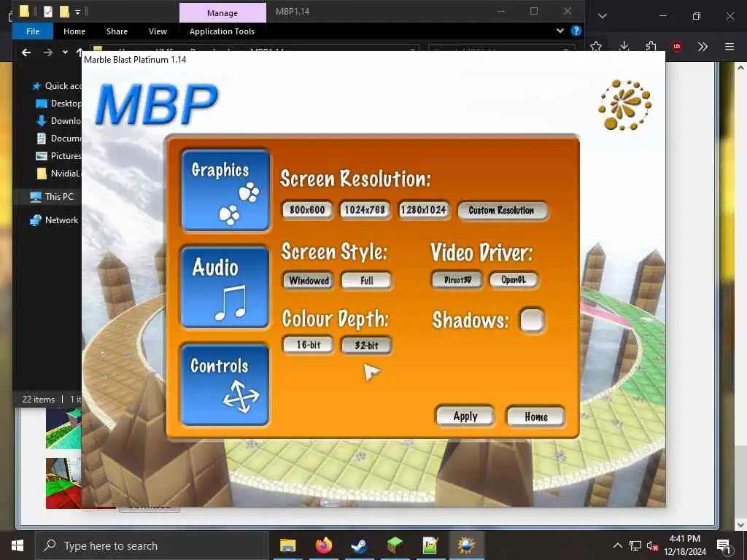Choose the OpenGL video driver

tap(514, 280)
